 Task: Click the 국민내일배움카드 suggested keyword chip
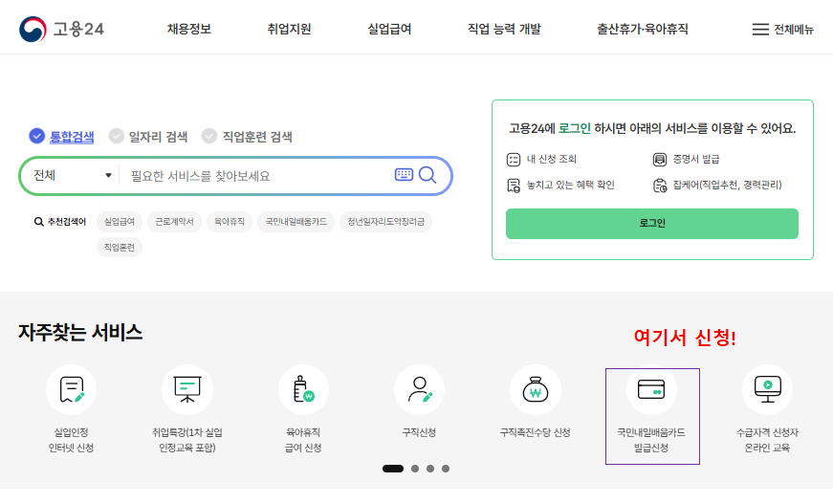[x=296, y=222]
